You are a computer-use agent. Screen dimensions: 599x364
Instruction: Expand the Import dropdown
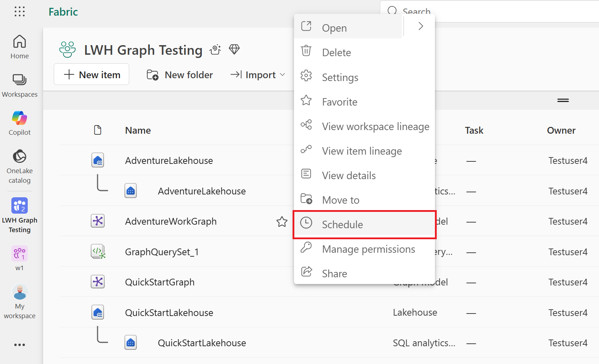click(258, 75)
